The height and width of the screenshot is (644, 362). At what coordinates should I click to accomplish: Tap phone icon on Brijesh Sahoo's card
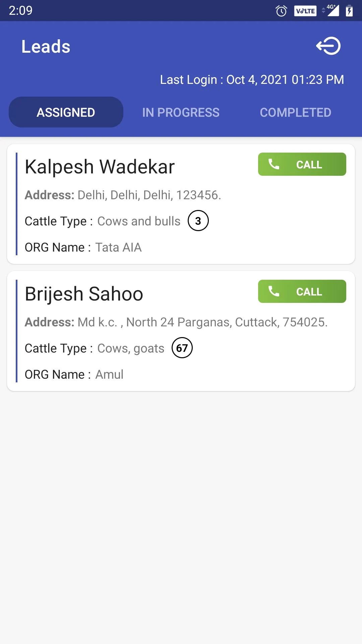click(x=274, y=291)
